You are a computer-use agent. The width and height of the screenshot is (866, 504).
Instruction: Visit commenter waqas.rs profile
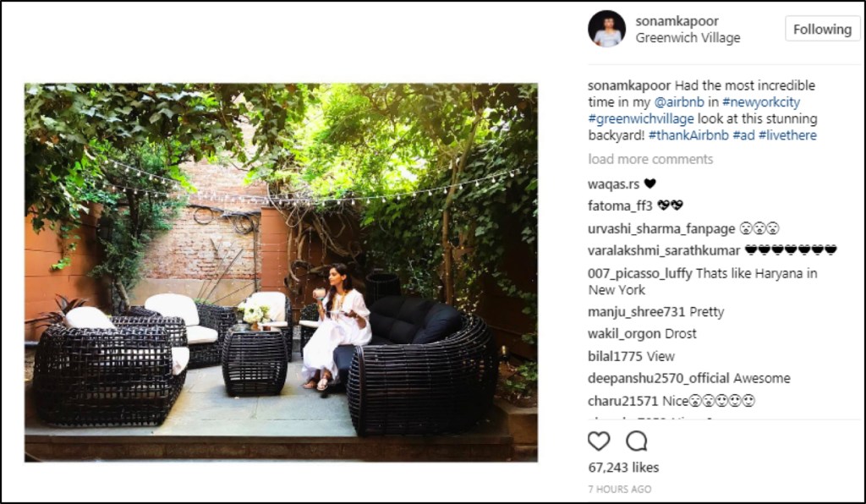(x=614, y=184)
